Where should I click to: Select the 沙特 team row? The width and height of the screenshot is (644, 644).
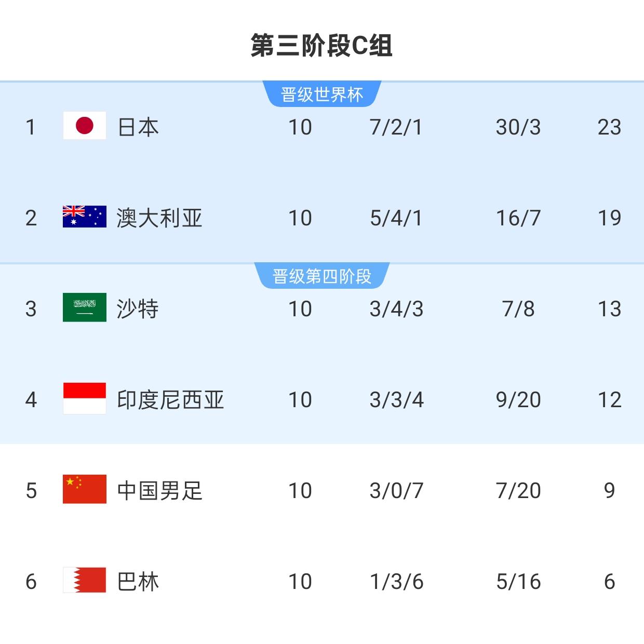(322, 309)
